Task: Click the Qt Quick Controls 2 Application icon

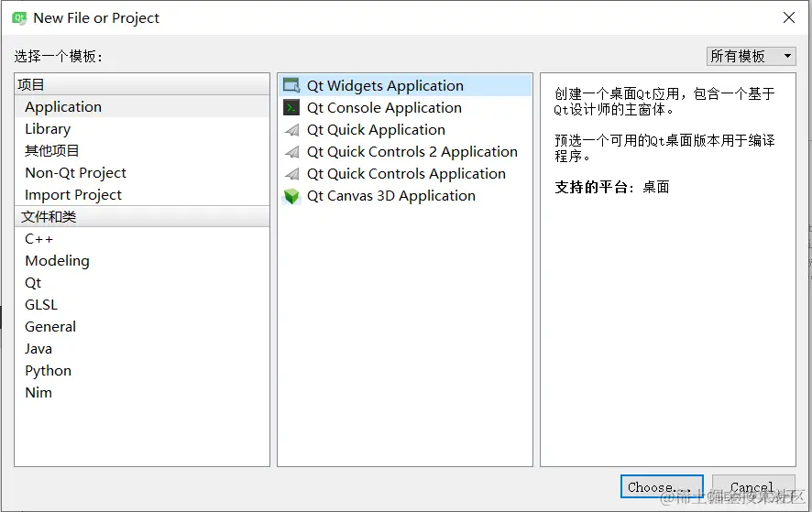Action: point(292,152)
